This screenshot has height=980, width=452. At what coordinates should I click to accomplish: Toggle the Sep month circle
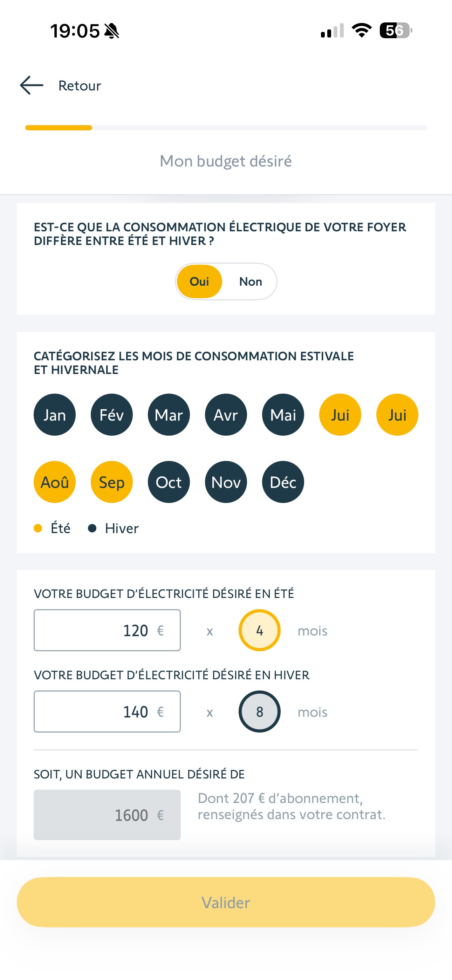pos(111,482)
